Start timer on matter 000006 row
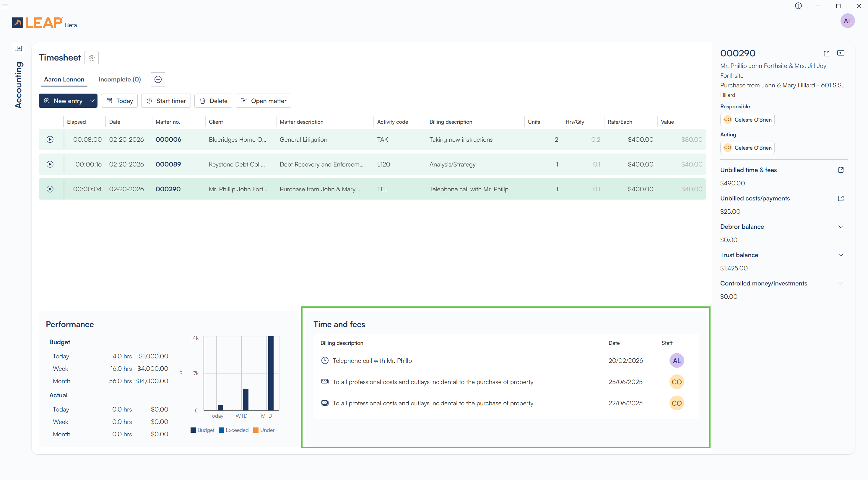 tap(50, 139)
